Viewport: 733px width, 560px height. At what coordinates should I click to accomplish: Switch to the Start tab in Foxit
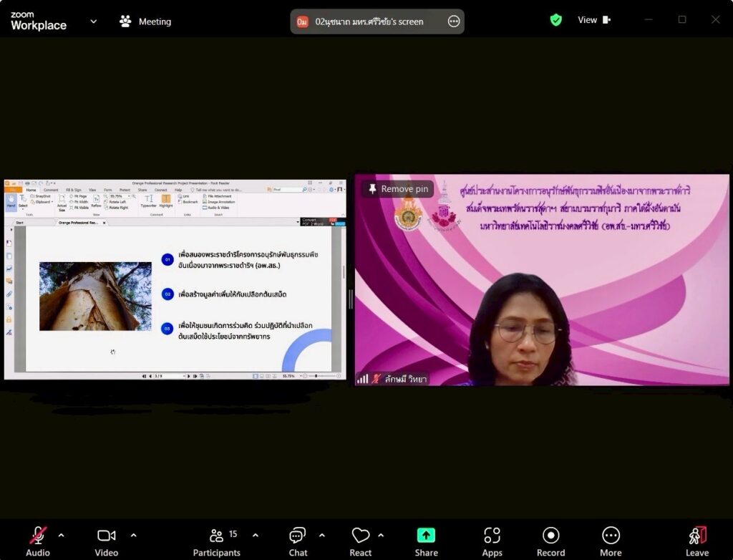[x=19, y=223]
